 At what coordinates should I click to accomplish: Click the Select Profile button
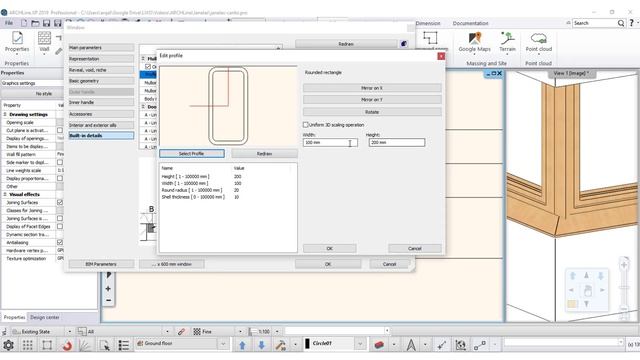point(191,153)
